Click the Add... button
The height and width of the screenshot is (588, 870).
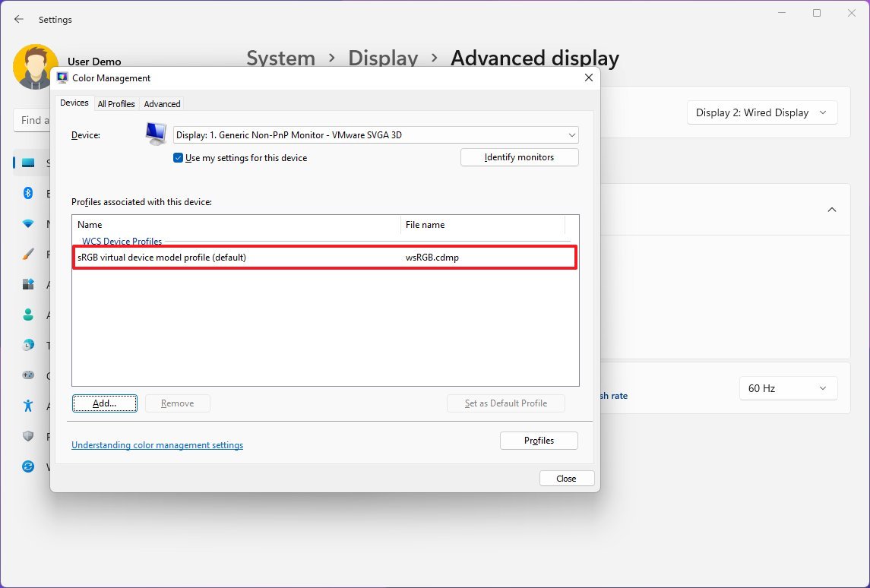(x=104, y=403)
